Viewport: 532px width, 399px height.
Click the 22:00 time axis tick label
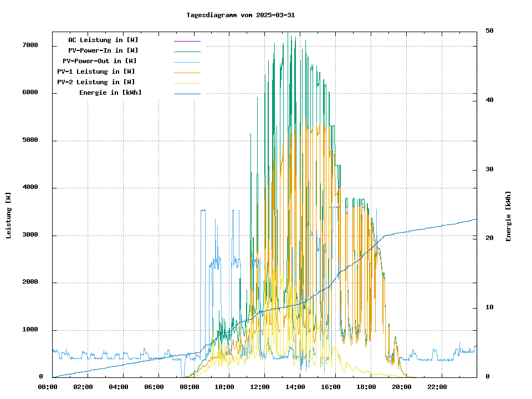[x=437, y=387]
